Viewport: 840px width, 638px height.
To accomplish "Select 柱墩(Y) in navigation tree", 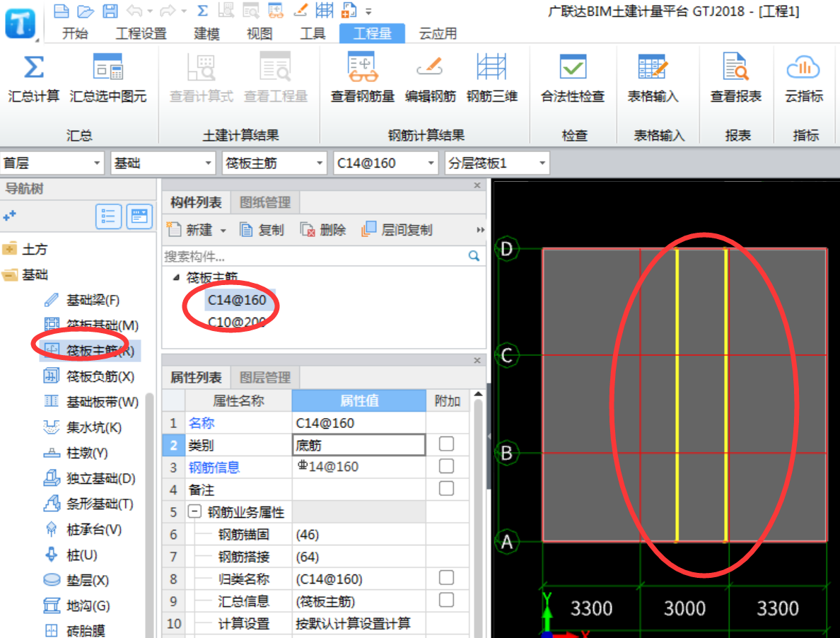I will [76, 453].
